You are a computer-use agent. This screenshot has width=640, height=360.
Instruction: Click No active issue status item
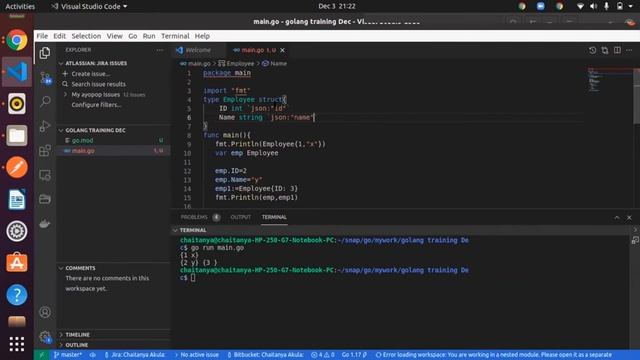point(197,355)
